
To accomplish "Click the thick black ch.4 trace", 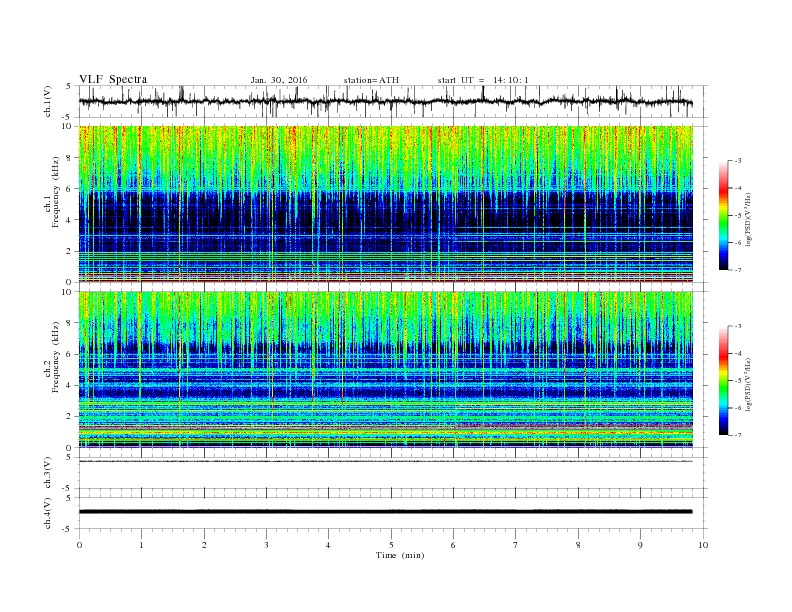I will (386, 512).
